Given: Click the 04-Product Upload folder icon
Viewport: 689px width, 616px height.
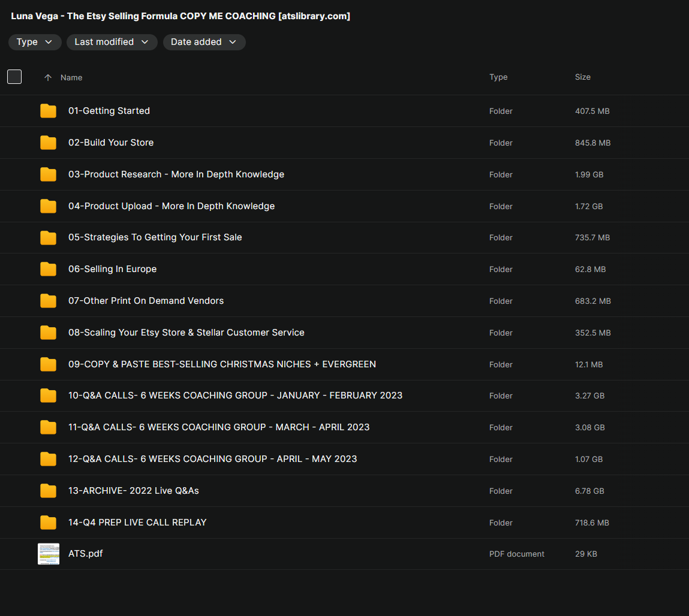Looking at the screenshot, I should [49, 206].
